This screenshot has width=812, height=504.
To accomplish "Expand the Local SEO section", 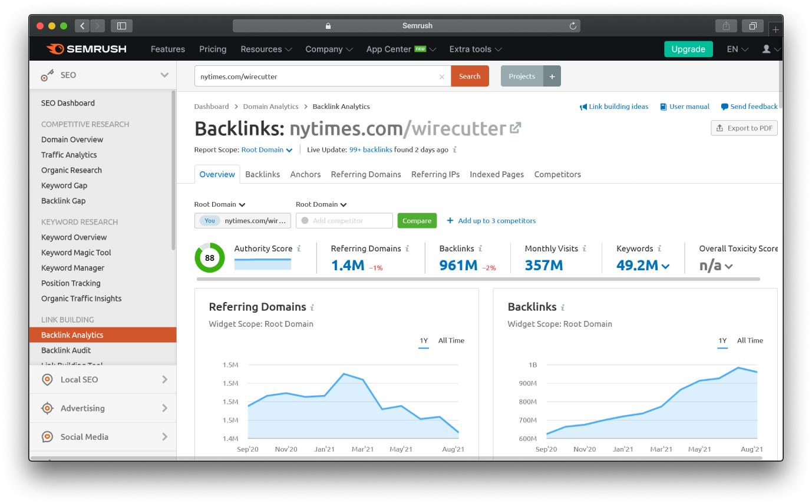I will pos(164,380).
